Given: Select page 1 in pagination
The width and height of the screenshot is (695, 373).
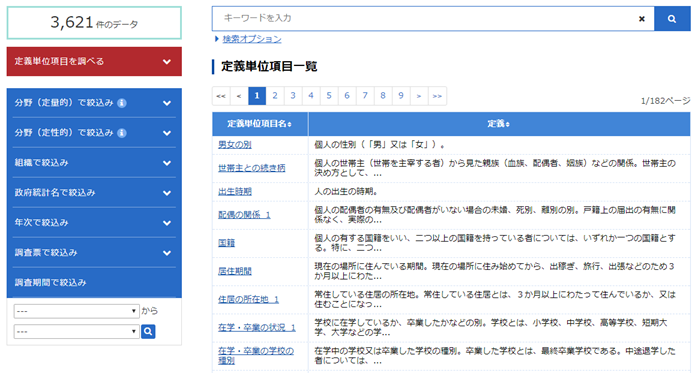Looking at the screenshot, I should pyautogui.click(x=257, y=96).
